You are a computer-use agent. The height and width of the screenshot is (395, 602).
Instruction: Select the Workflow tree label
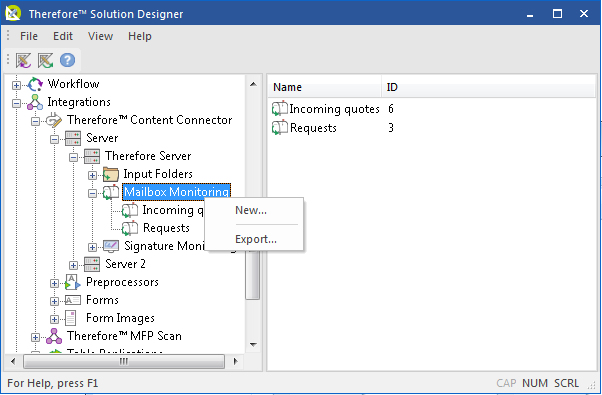pos(73,84)
